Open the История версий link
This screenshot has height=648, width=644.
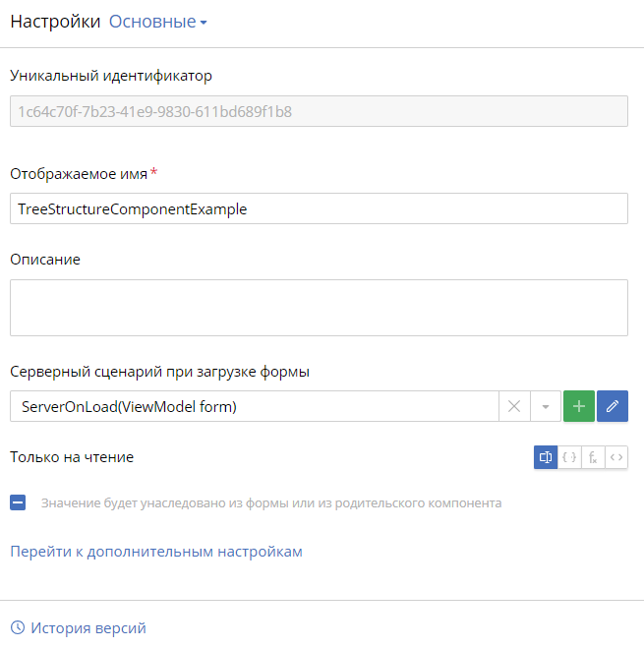[88, 627]
